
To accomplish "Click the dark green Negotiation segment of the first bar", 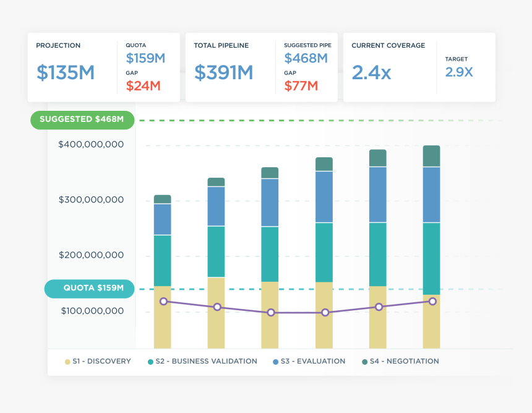I will point(163,199).
